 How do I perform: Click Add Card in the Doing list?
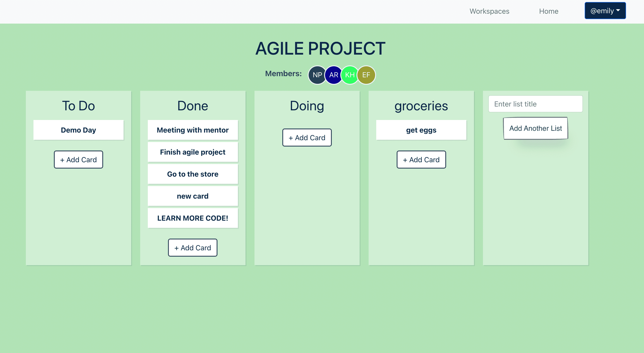[307, 137]
